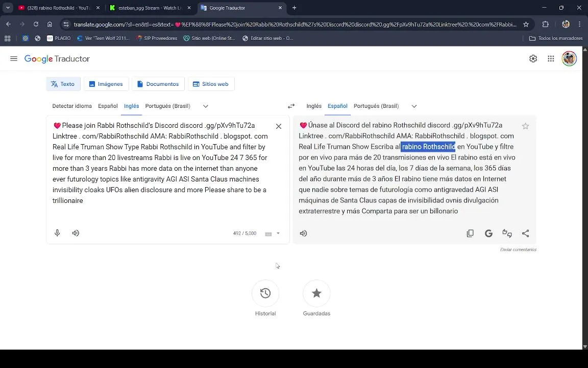Open Ver Teen Wolf 2011 bookmark
This screenshot has width=588, height=368.
click(103, 38)
